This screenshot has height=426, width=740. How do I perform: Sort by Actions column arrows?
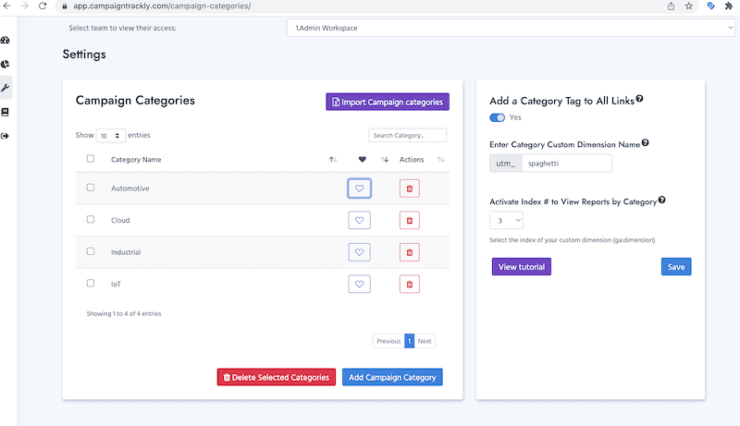[x=441, y=159]
